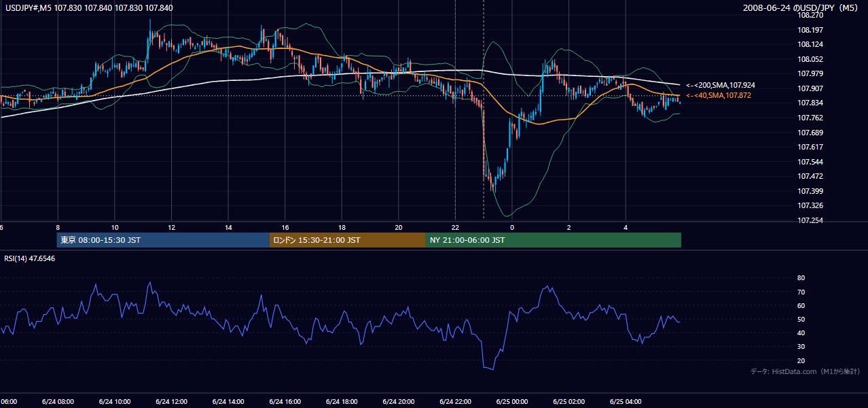868x408 pixels.
Task: Click the '2008-06-24 のUSD/JPY (M5)' chart title
Action: pyautogui.click(x=802, y=7)
